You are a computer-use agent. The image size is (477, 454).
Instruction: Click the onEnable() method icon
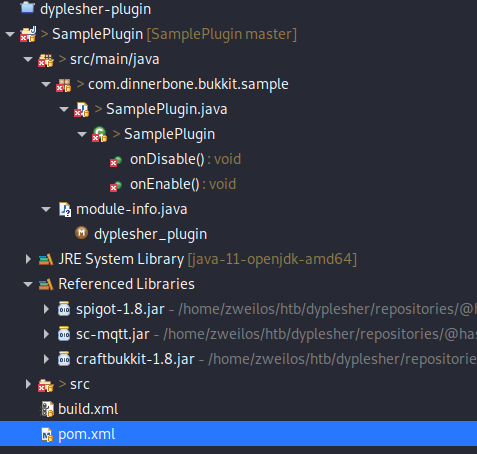pos(116,186)
